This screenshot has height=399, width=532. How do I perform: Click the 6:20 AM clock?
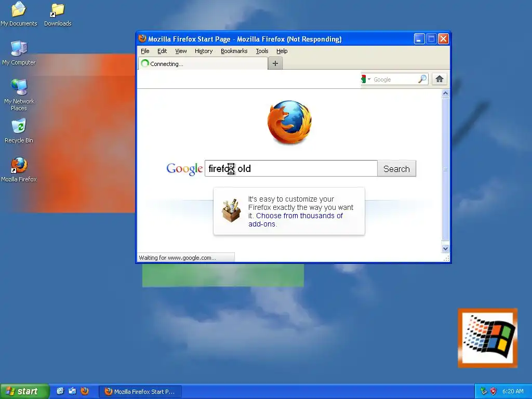click(513, 391)
